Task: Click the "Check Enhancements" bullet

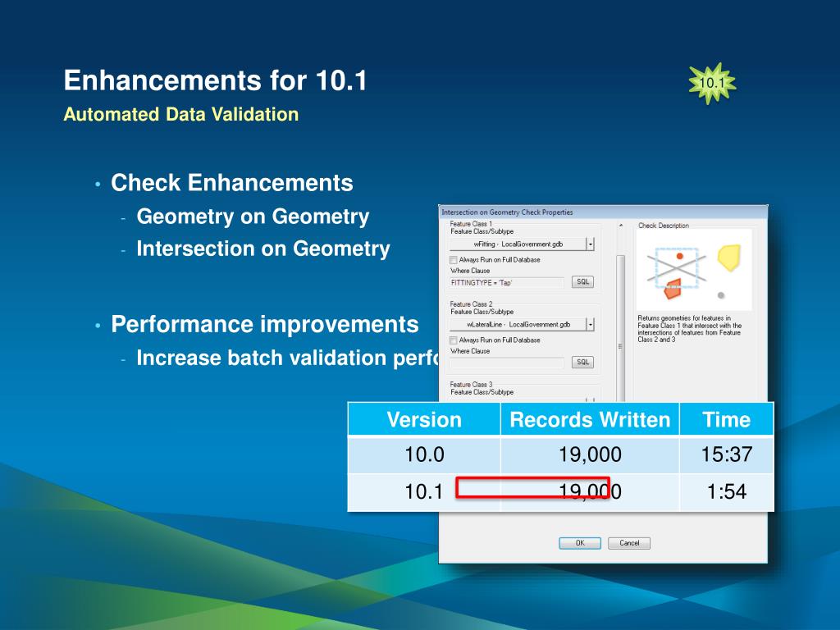Action: click(232, 183)
